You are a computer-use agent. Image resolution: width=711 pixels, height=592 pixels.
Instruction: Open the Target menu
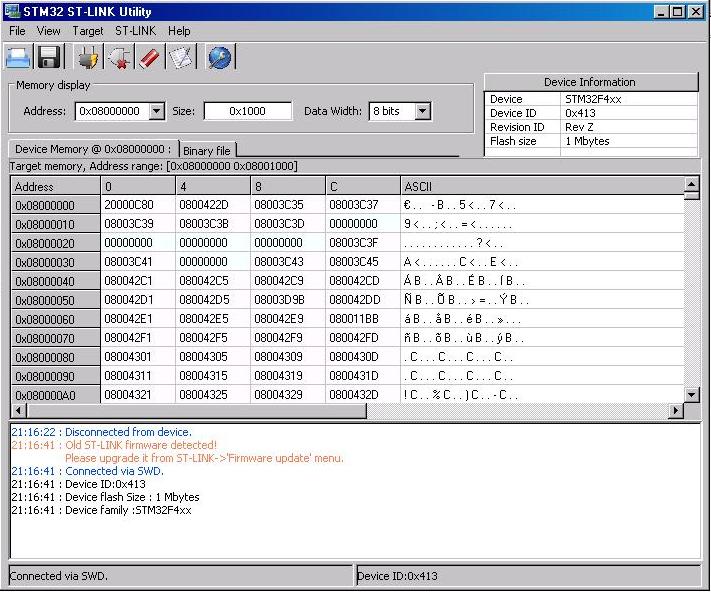(88, 31)
